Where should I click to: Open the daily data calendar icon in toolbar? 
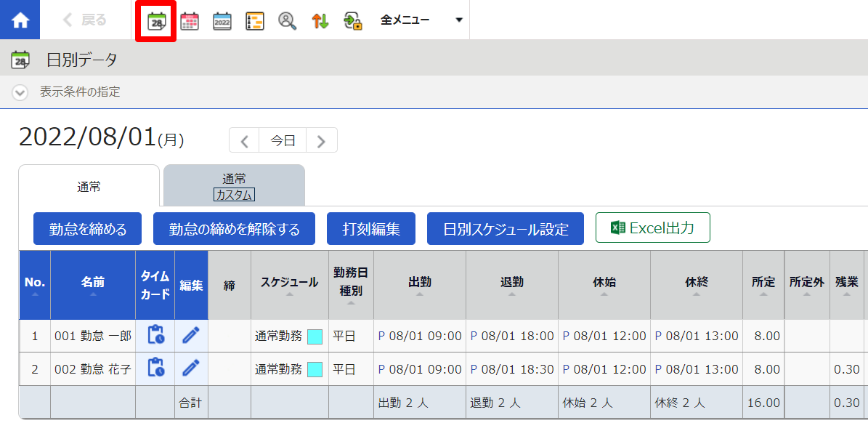point(157,21)
